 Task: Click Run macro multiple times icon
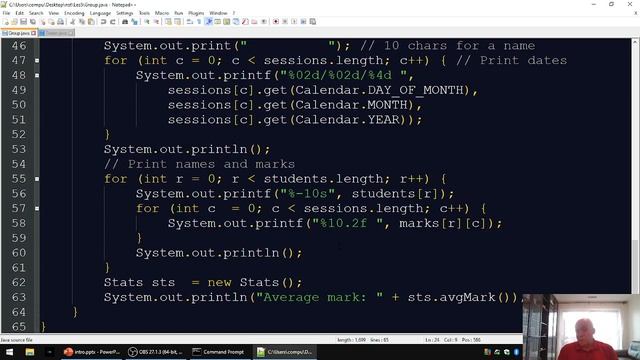click(x=303, y=22)
